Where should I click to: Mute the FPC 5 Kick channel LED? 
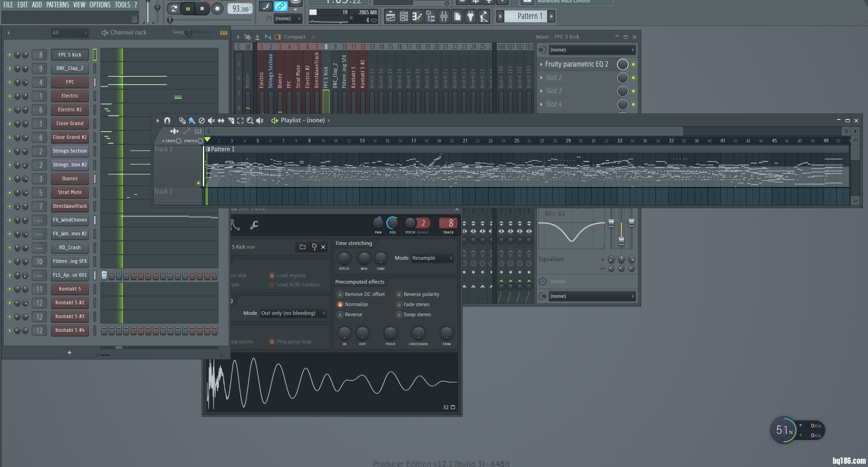click(x=9, y=55)
